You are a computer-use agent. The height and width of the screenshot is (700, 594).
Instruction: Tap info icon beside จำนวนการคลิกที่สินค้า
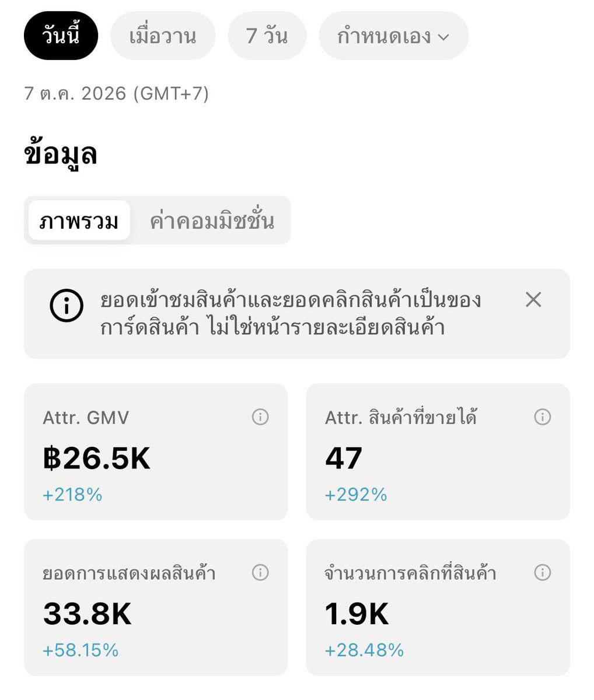point(543,572)
